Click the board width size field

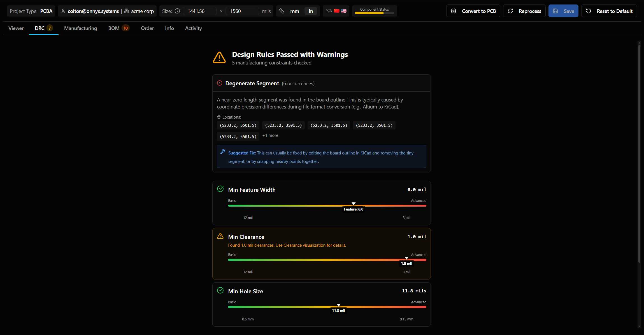[199, 11]
